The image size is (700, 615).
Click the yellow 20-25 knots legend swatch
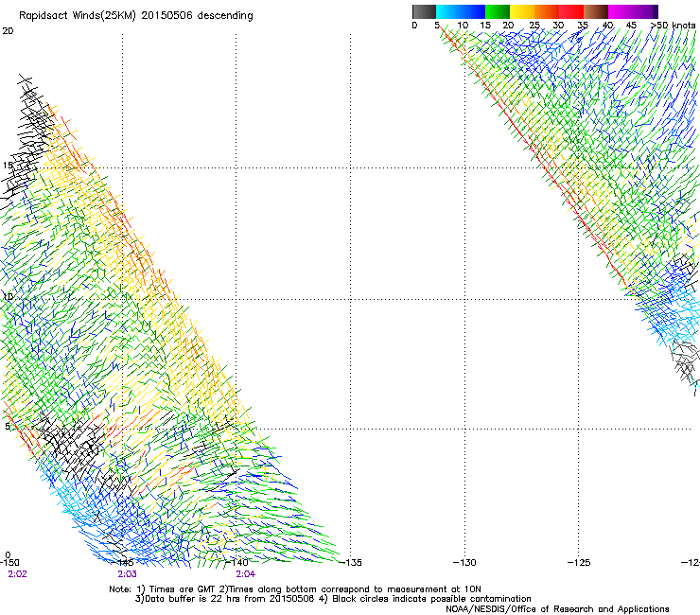click(522, 11)
